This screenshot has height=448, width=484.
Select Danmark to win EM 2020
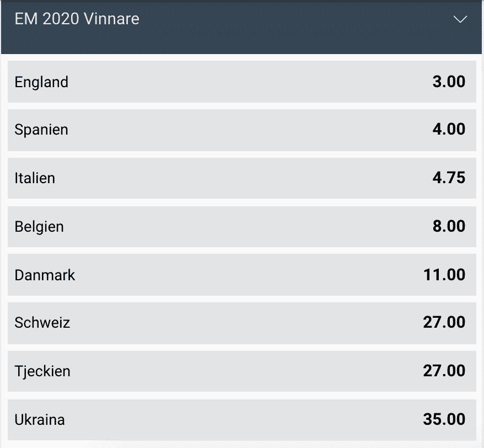[241, 275]
